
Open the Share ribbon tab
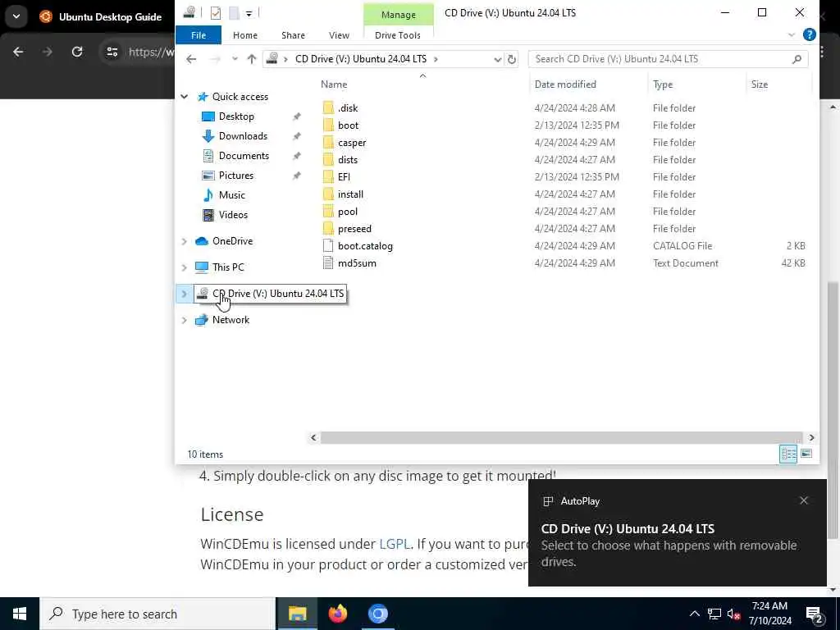[293, 35]
